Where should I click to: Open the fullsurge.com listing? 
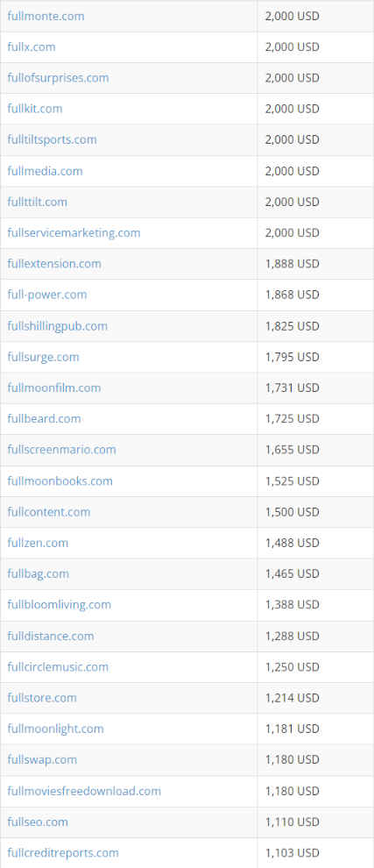point(43,357)
